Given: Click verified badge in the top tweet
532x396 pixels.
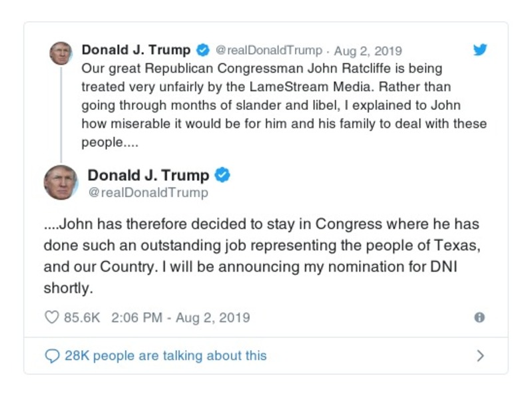Looking at the screenshot, I should click(x=203, y=51).
